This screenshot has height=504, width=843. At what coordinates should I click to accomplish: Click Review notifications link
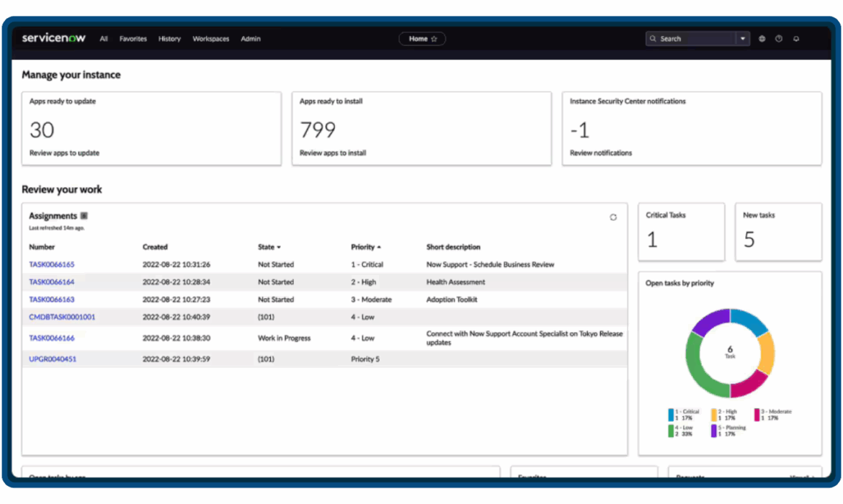[601, 153]
